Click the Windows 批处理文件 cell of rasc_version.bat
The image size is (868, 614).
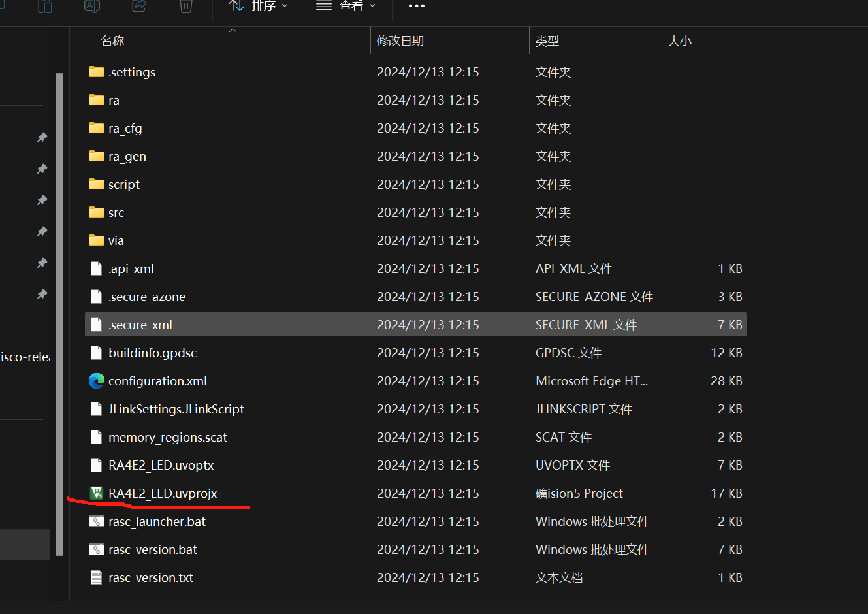pyautogui.click(x=592, y=549)
